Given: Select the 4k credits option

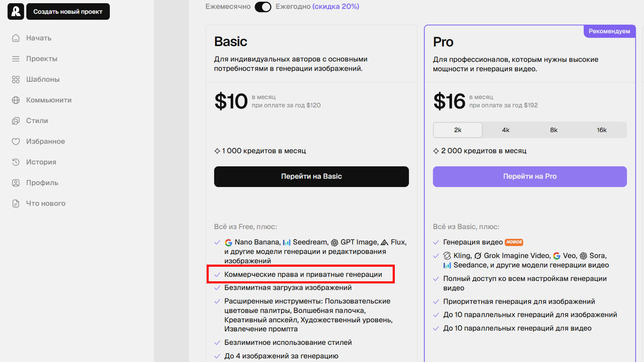Looking at the screenshot, I should click(x=506, y=130).
